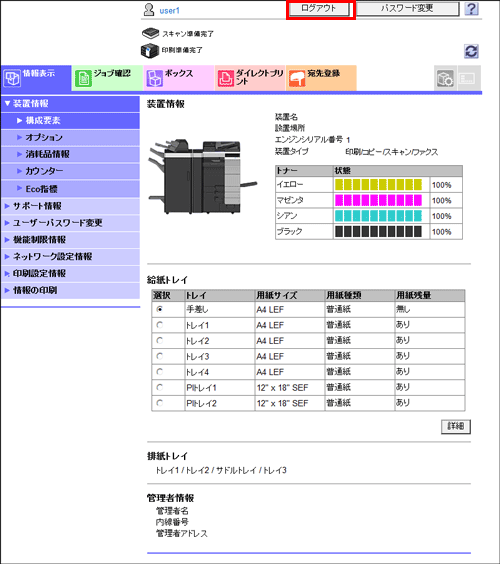500x564 pixels.
Task: Select the トレイ1 radio button
Action: [160, 325]
